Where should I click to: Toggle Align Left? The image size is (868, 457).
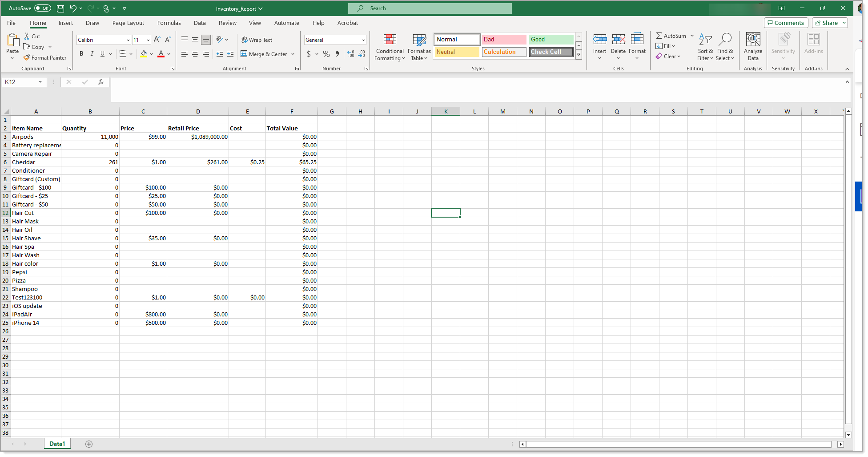click(x=184, y=54)
